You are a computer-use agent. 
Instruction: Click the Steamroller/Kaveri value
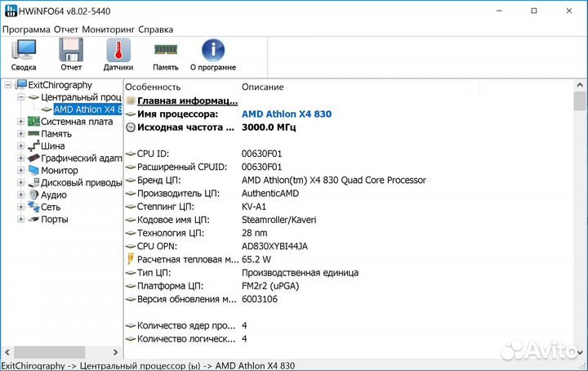point(278,220)
